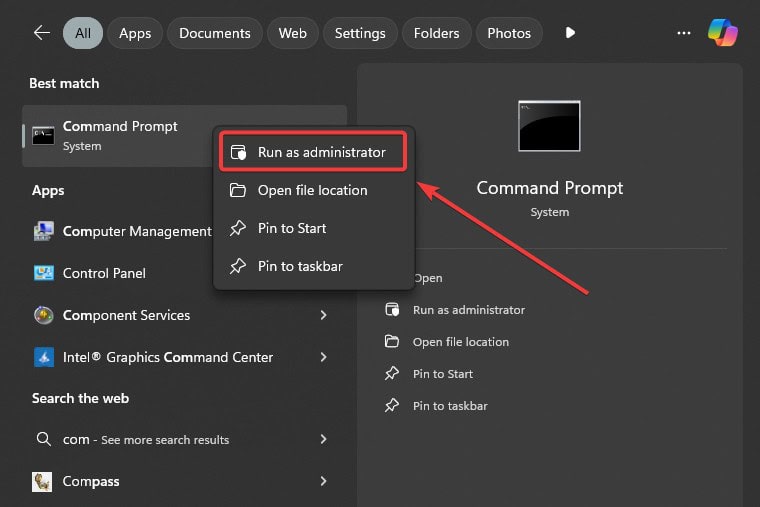Click Pin to taskbar in details pane
This screenshot has width=760, height=507.
pyautogui.click(x=450, y=406)
